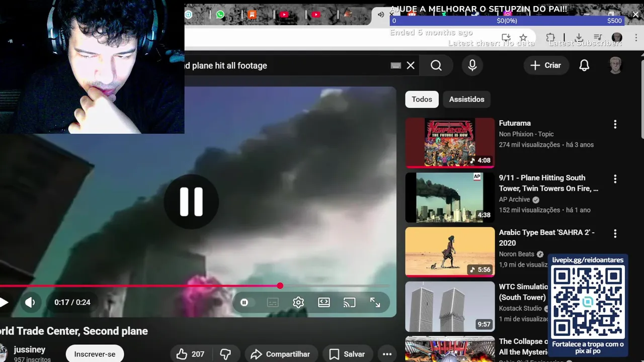The width and height of the screenshot is (644, 362).
Task: Save video using Salvar button
Action: tap(347, 354)
